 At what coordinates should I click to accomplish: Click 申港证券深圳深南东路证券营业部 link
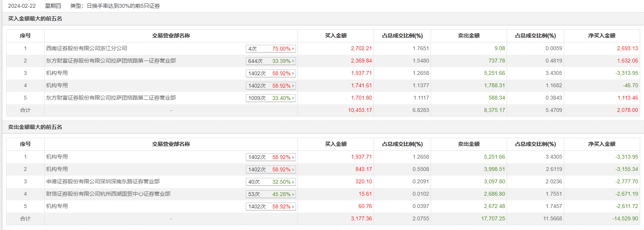tap(103, 181)
